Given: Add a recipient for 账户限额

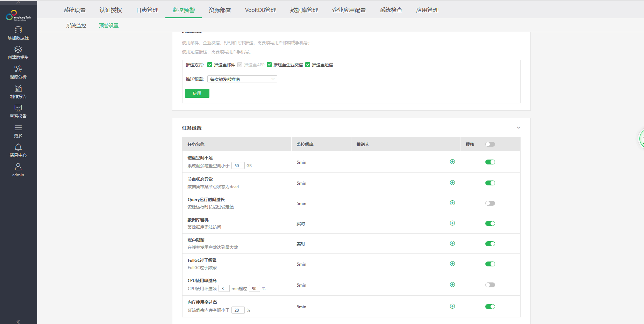Looking at the screenshot, I should point(452,243).
